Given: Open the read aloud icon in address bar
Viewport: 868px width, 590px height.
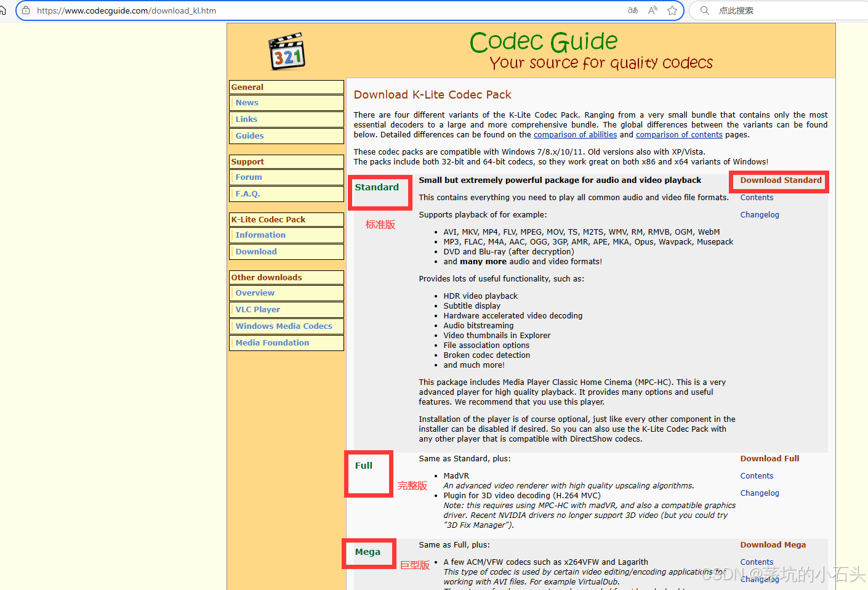Looking at the screenshot, I should click(x=653, y=10).
